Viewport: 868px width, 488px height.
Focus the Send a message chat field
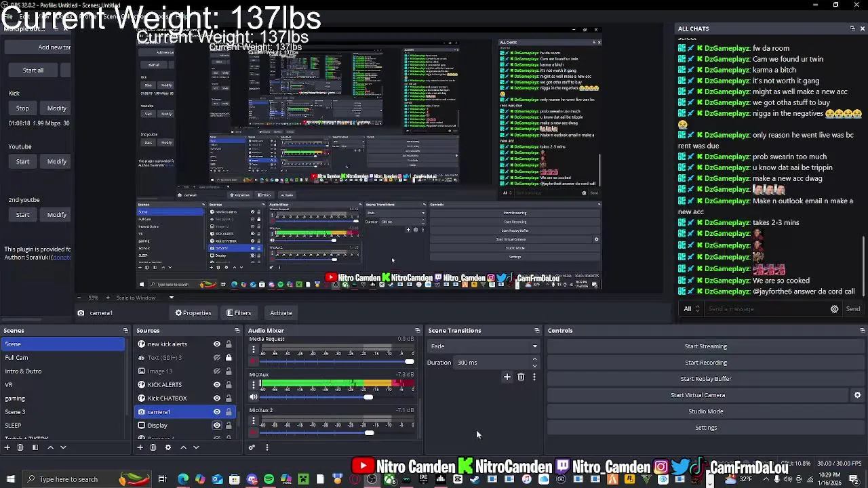765,309
